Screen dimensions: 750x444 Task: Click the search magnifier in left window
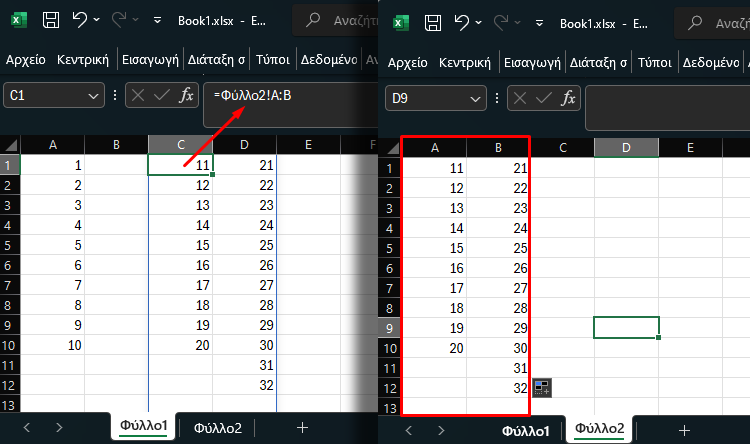click(313, 20)
